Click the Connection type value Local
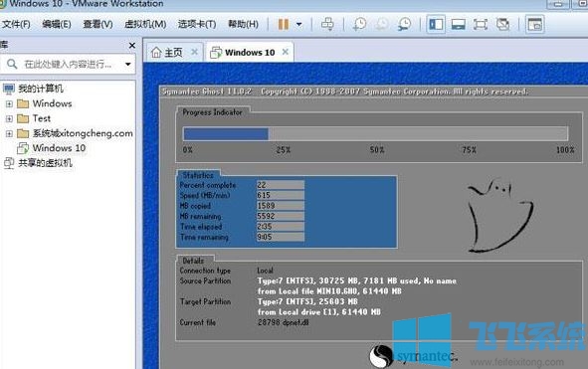Viewport: 588px width, 369px height. [x=265, y=271]
